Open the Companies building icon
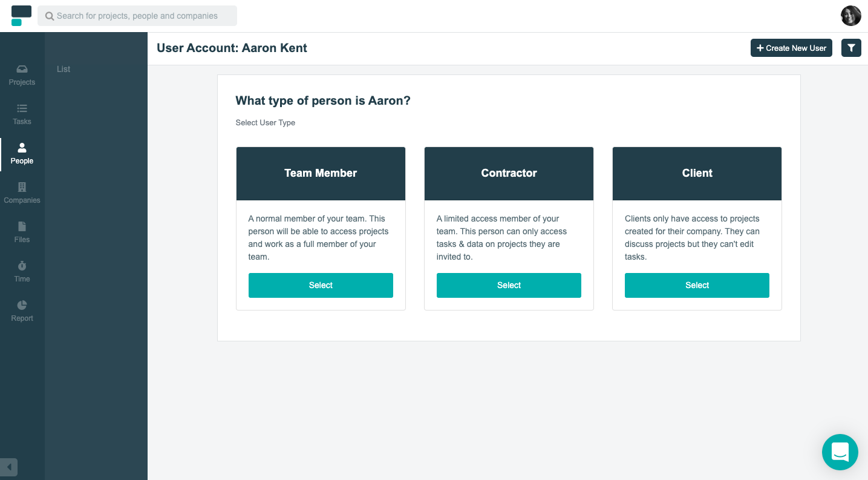This screenshot has width=868, height=480. [22, 187]
